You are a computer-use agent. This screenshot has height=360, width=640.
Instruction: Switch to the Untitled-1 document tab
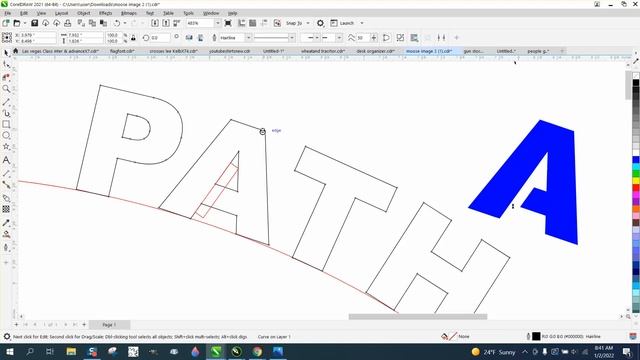273,51
